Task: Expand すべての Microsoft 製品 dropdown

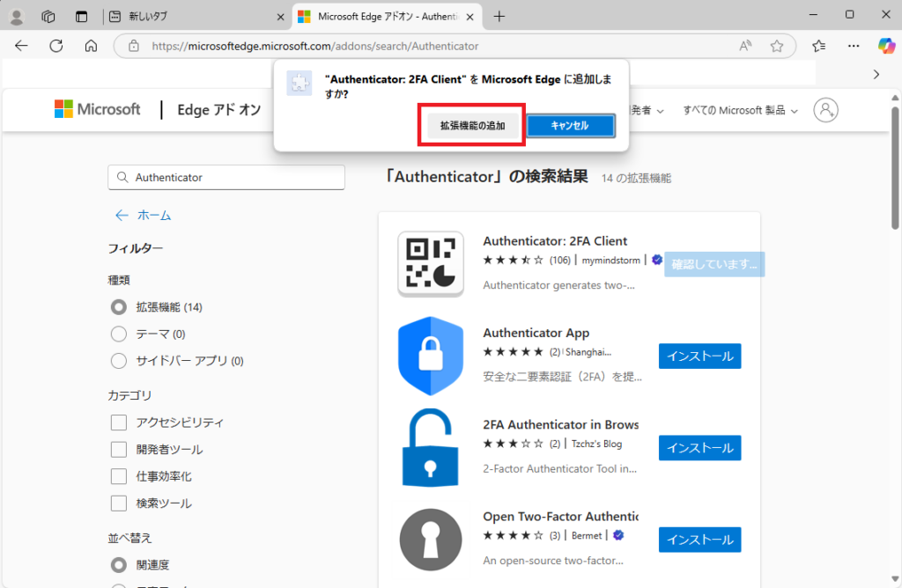Action: click(x=740, y=110)
